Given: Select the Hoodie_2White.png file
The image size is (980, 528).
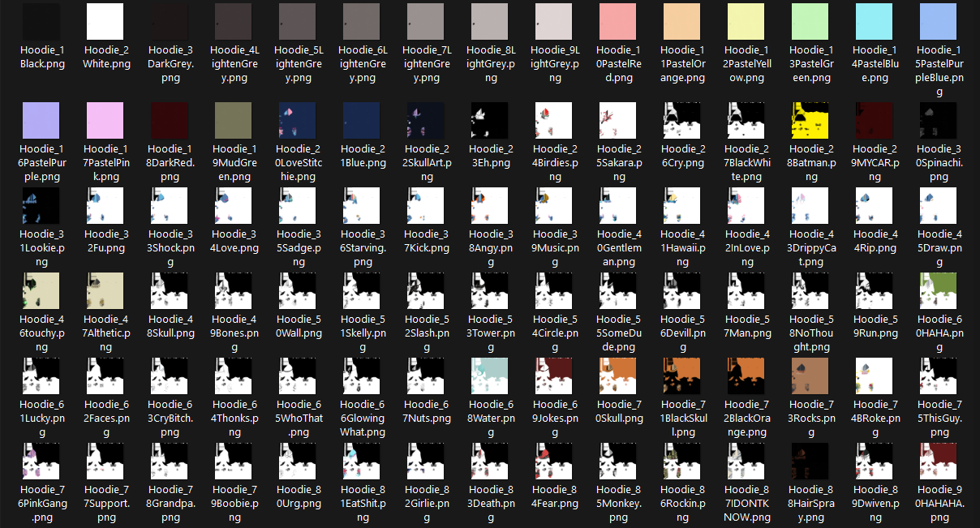Looking at the screenshot, I should pyautogui.click(x=105, y=22).
